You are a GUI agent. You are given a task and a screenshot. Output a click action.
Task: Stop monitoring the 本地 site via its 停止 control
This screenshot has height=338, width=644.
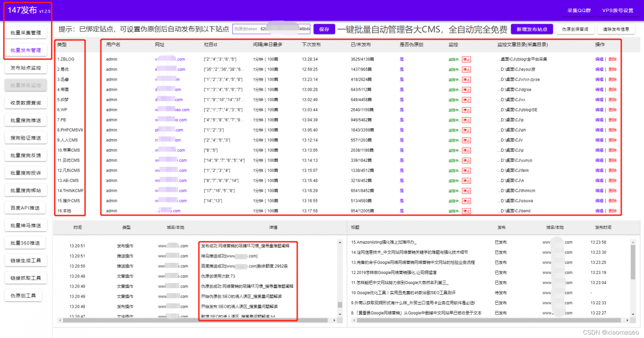(x=466, y=211)
